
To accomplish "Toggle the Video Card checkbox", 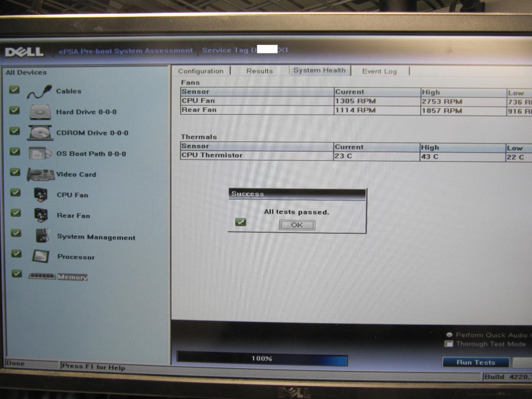I will click(x=15, y=172).
